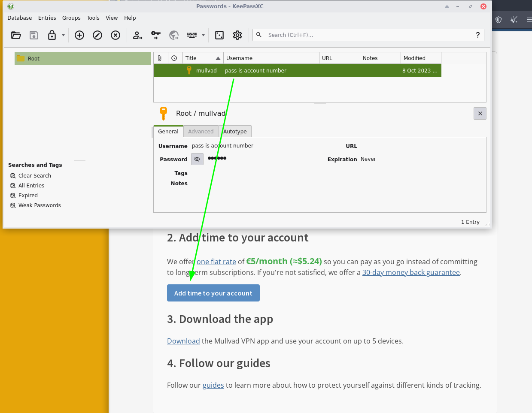Viewport: 532px width, 413px height.
Task: Open a database with the folder icon
Action: coord(16,35)
